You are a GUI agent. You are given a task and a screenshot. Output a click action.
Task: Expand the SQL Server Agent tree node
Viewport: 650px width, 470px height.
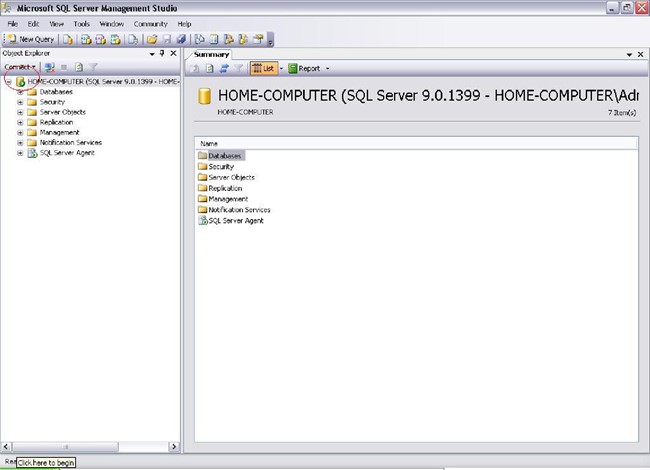(20, 153)
